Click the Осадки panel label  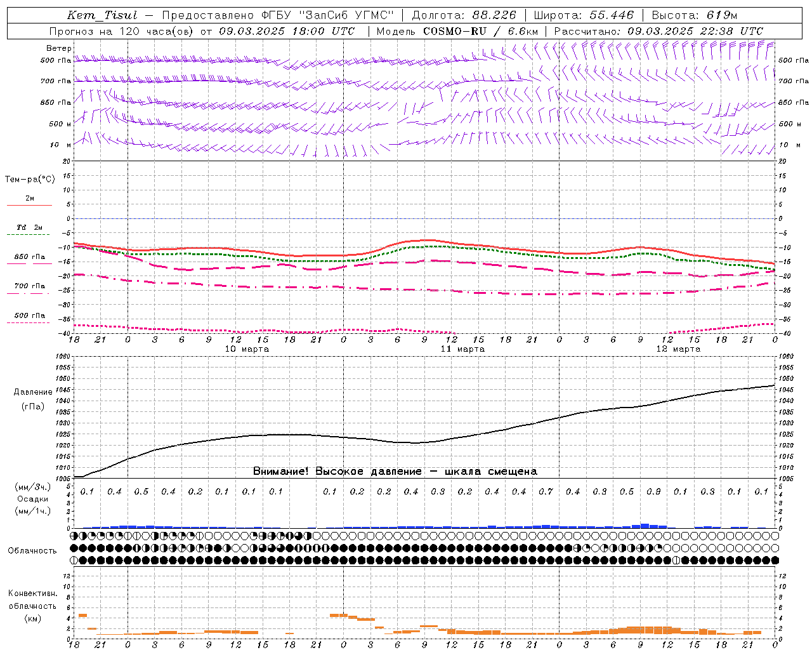click(32, 499)
